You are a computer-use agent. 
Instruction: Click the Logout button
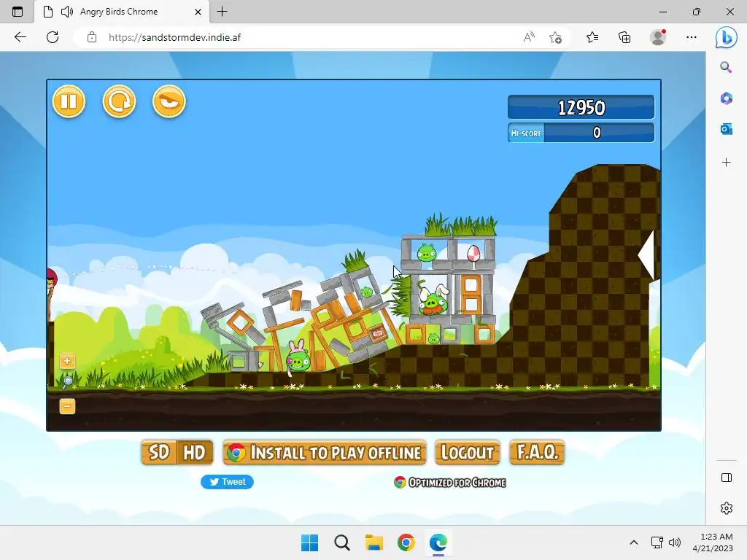click(x=468, y=452)
